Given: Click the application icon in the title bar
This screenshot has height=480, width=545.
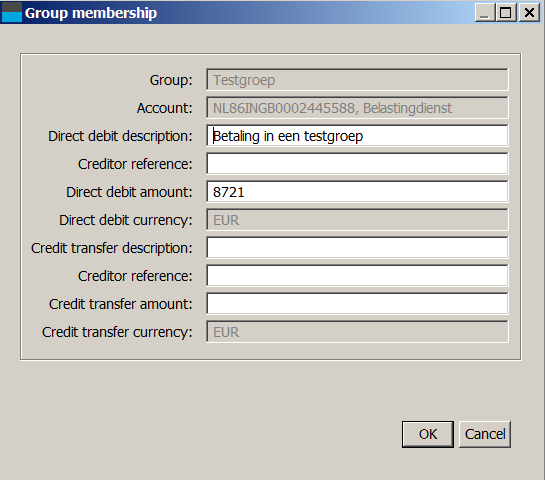Looking at the screenshot, I should (x=12, y=12).
